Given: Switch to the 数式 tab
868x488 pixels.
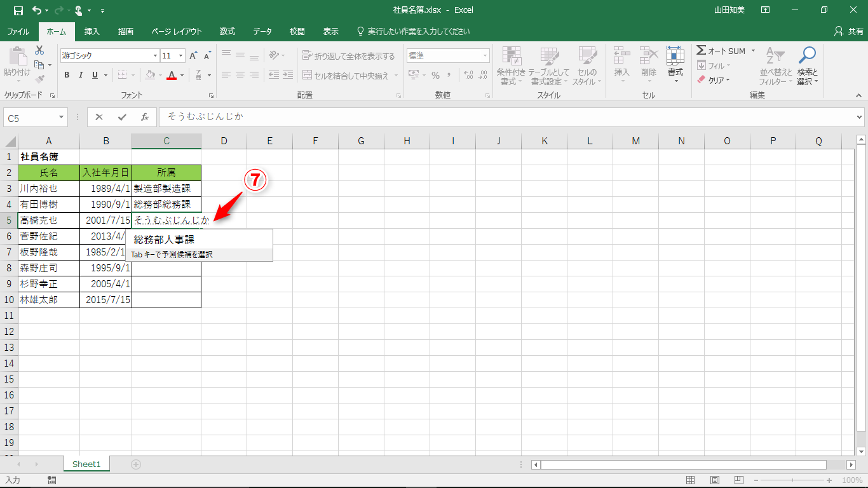Looking at the screenshot, I should (x=227, y=31).
